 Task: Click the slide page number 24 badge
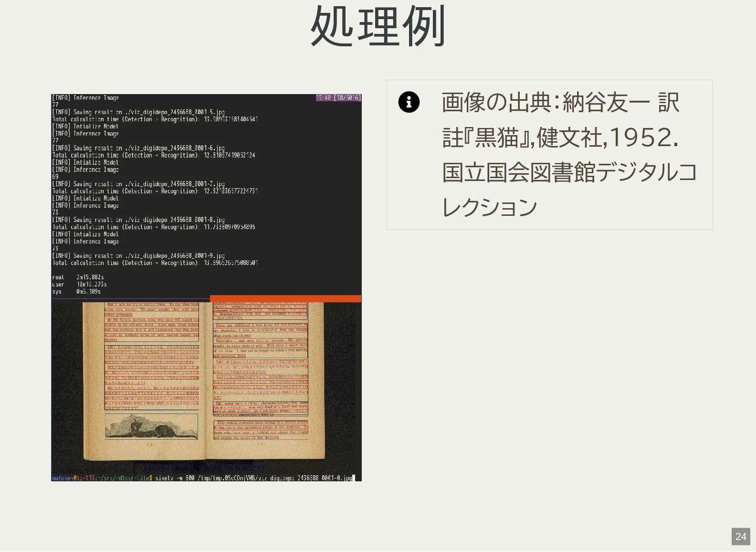[741, 537]
